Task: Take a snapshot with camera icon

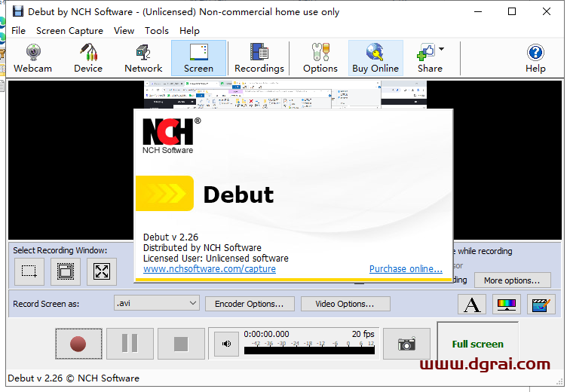Action: tap(406, 344)
